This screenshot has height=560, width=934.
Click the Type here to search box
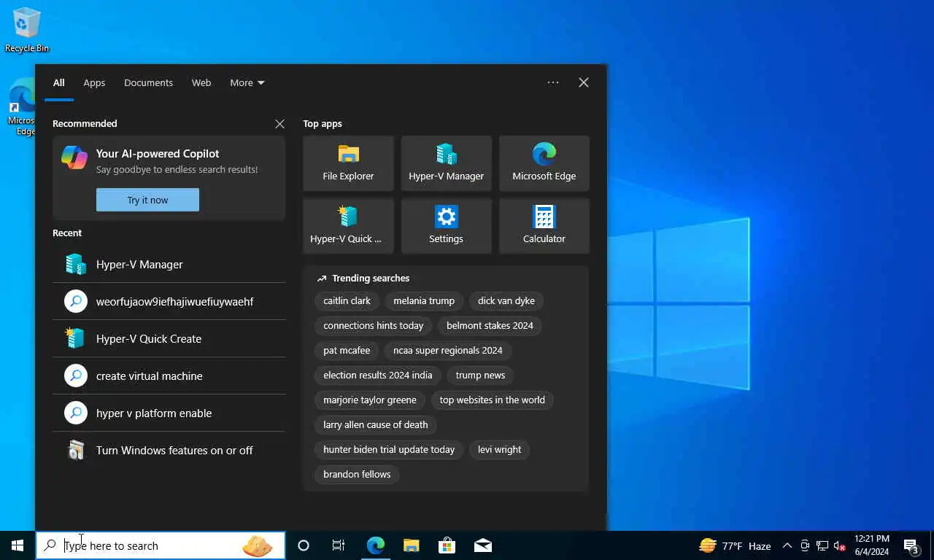(x=161, y=545)
